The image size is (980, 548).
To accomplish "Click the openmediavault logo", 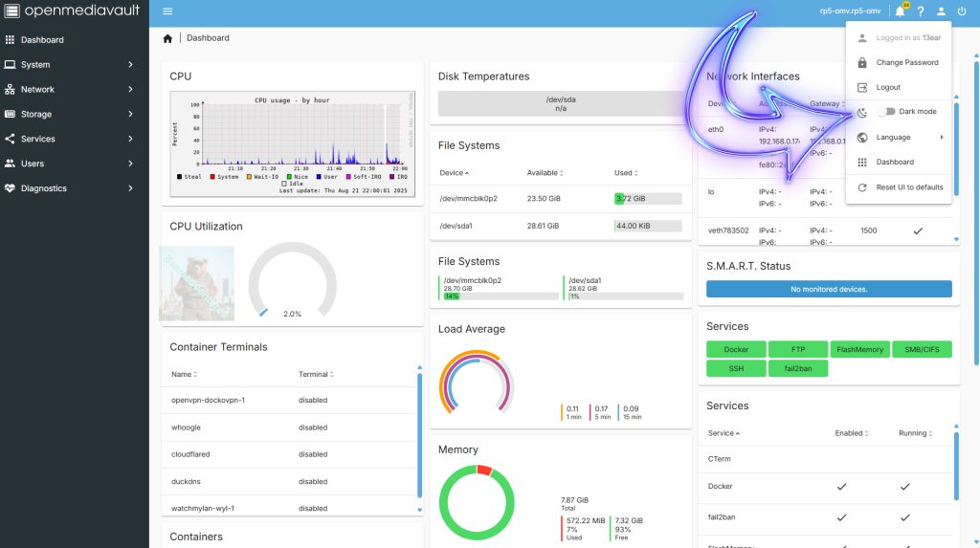I will point(74,11).
